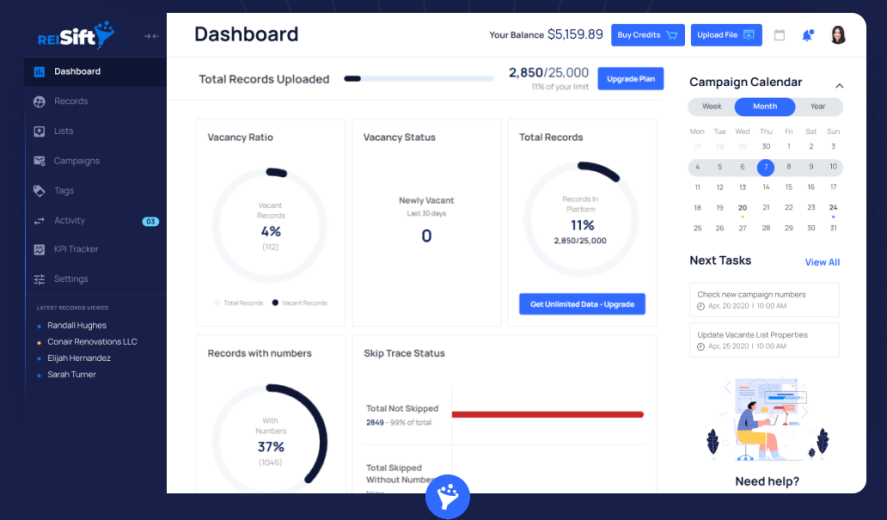This screenshot has width=887, height=520.
Task: Open Update Vacante List Properties task
Action: (764, 340)
